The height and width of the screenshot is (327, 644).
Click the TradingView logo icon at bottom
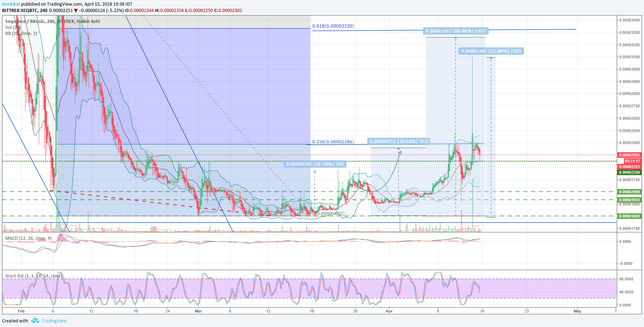click(x=35, y=321)
